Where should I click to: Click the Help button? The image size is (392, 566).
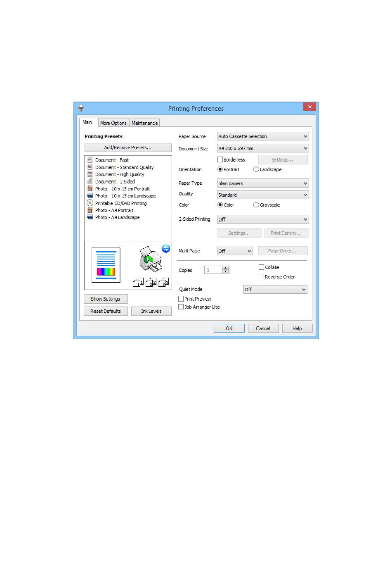(x=297, y=328)
